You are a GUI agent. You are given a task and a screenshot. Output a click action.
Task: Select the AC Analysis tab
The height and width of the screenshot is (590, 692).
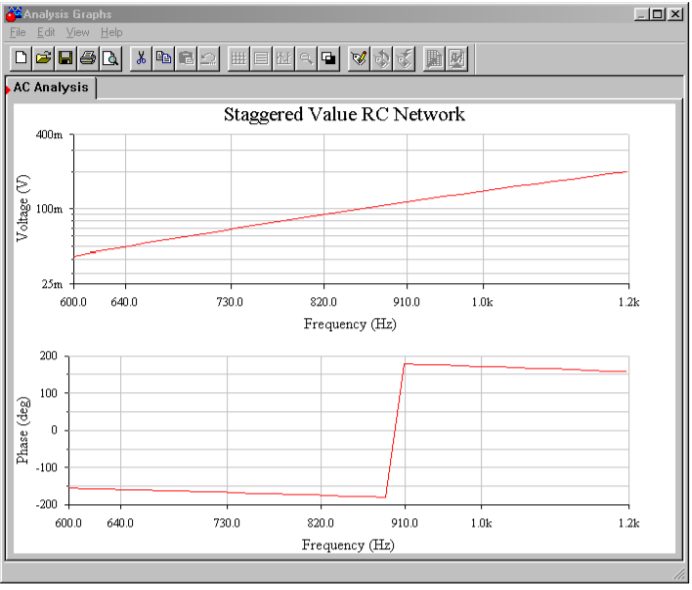click(51, 87)
